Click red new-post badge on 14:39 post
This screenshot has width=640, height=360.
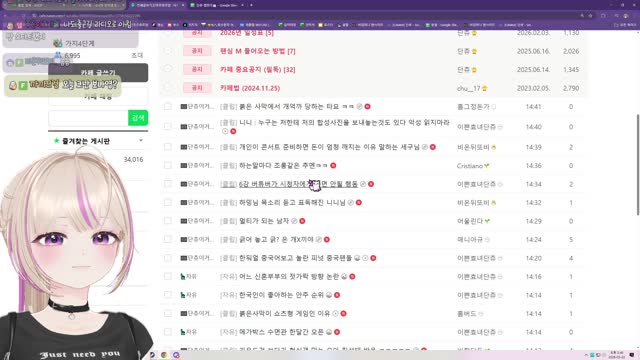pyautogui.click(x=433, y=147)
